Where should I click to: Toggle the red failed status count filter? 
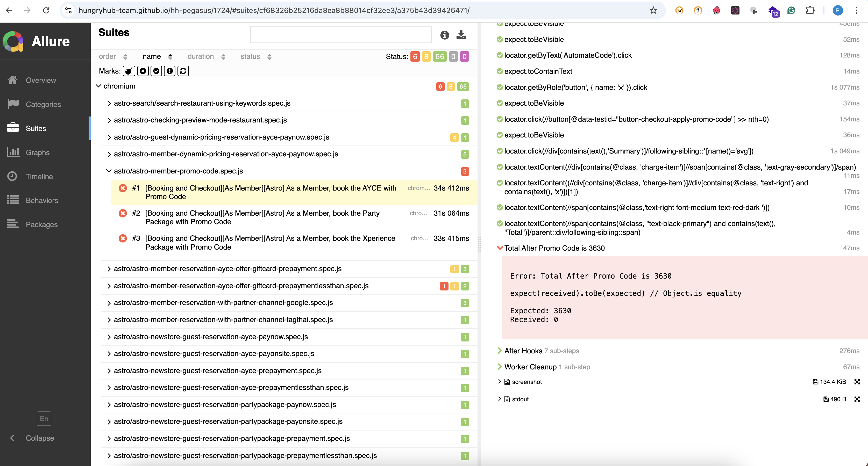point(415,56)
